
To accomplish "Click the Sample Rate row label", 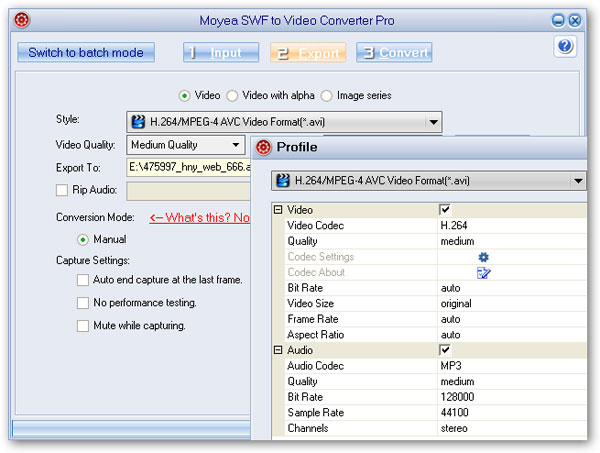I will pos(316,412).
